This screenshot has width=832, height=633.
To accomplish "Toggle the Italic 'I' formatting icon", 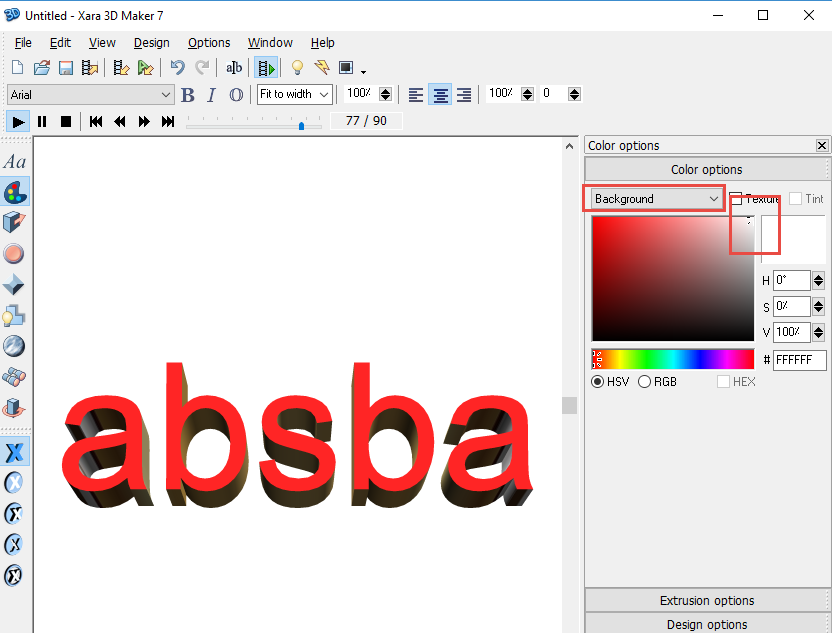I will pos(211,95).
